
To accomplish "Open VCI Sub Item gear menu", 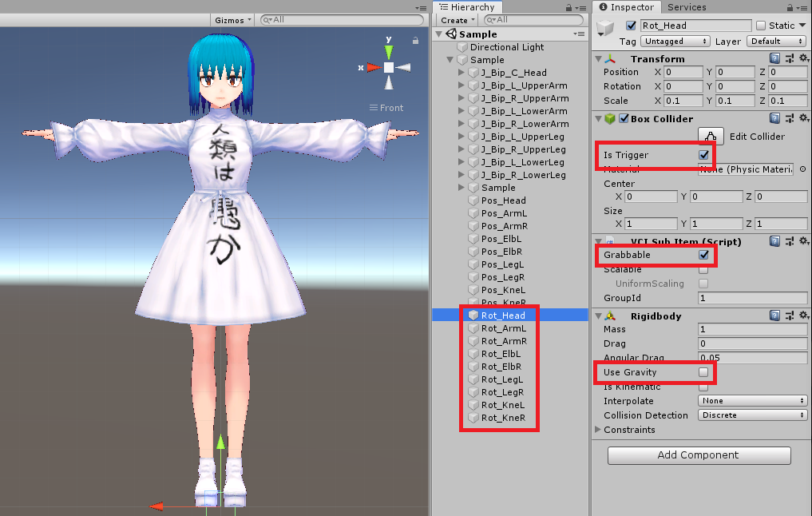I will (804, 241).
